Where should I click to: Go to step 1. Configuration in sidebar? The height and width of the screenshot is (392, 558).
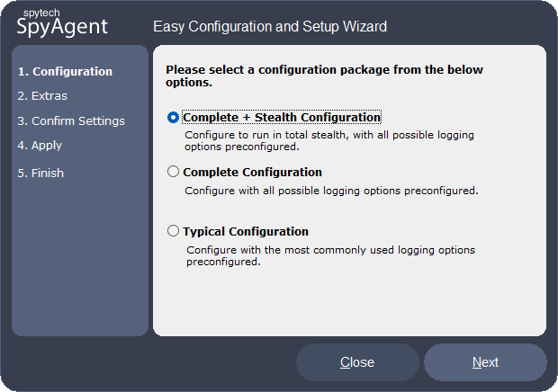(x=65, y=71)
